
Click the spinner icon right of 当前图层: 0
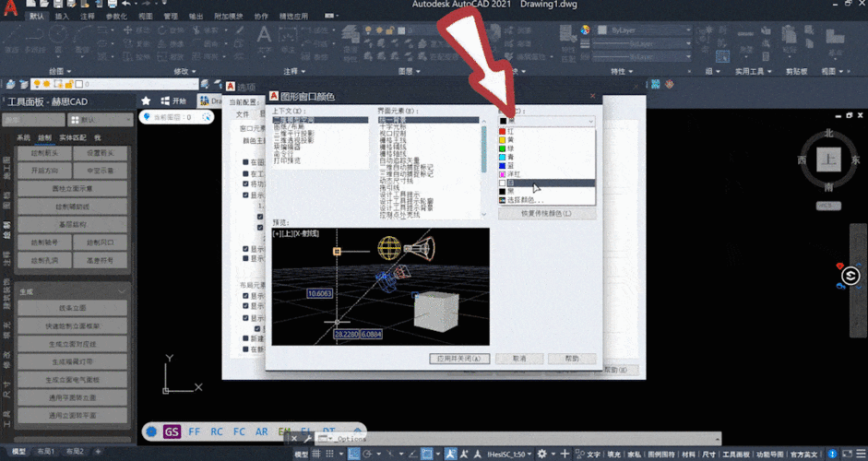tap(206, 117)
